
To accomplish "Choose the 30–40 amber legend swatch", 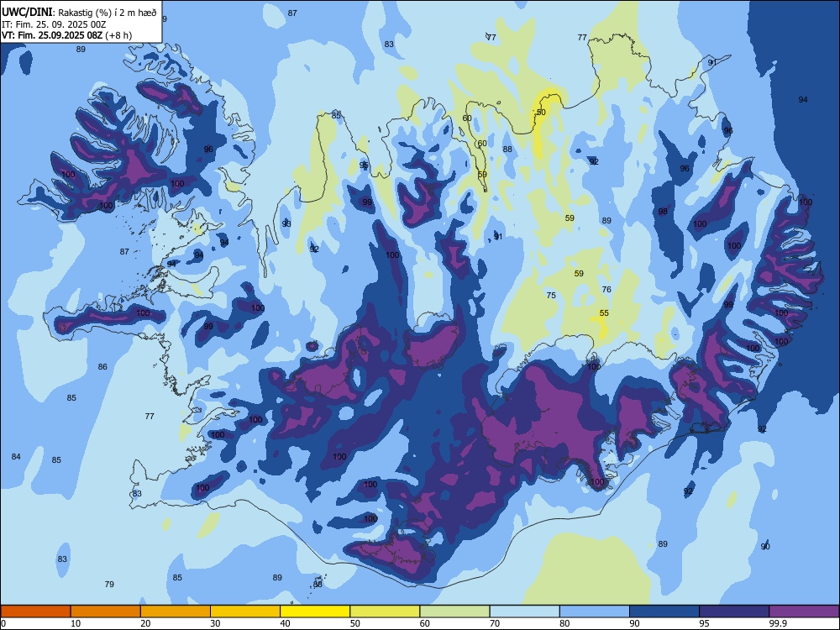I will point(245,612).
